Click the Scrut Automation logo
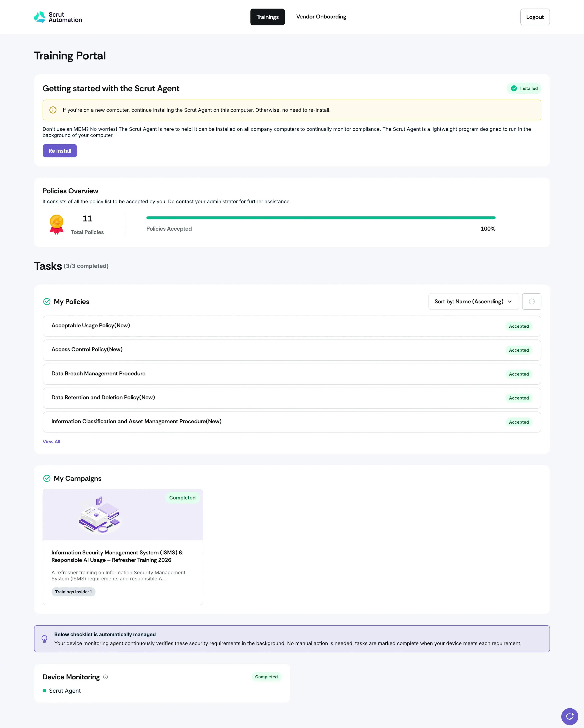Viewport: 584px width, 728px height. click(58, 17)
